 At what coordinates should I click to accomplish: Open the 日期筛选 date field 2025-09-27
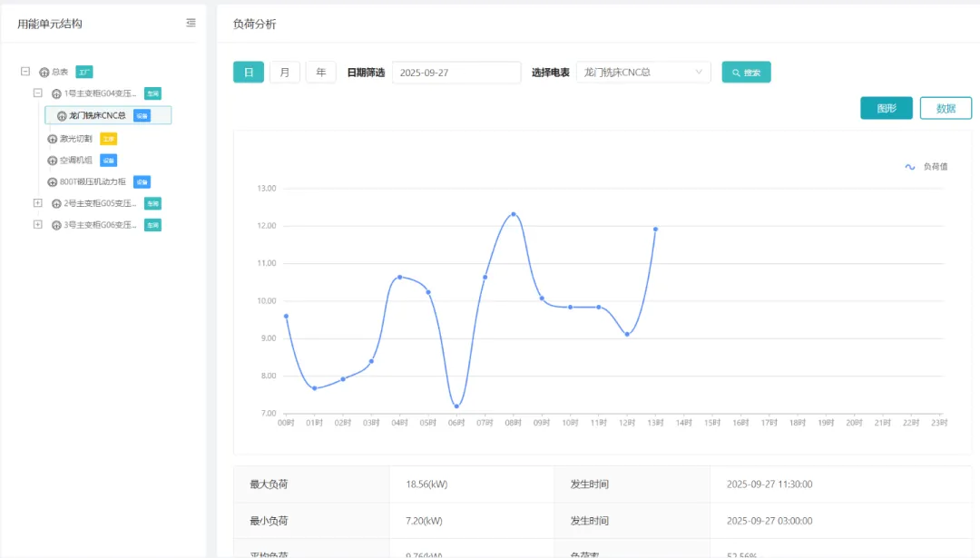pyautogui.click(x=456, y=73)
